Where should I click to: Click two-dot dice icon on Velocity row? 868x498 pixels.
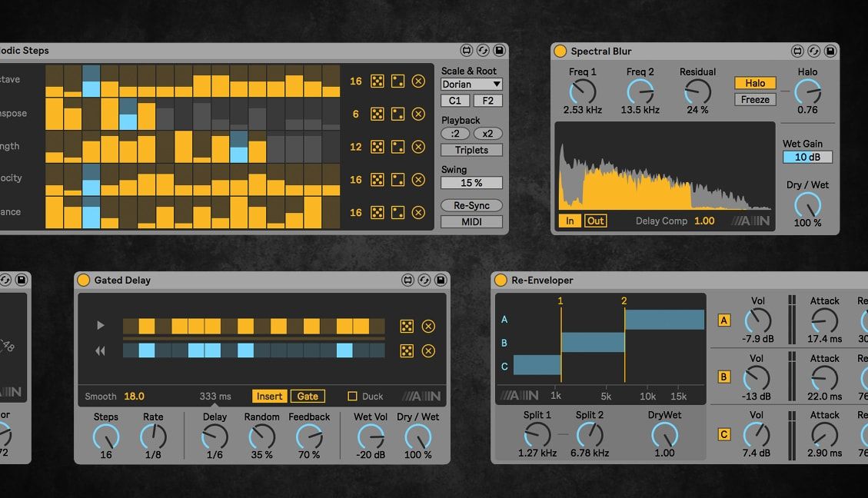397,180
